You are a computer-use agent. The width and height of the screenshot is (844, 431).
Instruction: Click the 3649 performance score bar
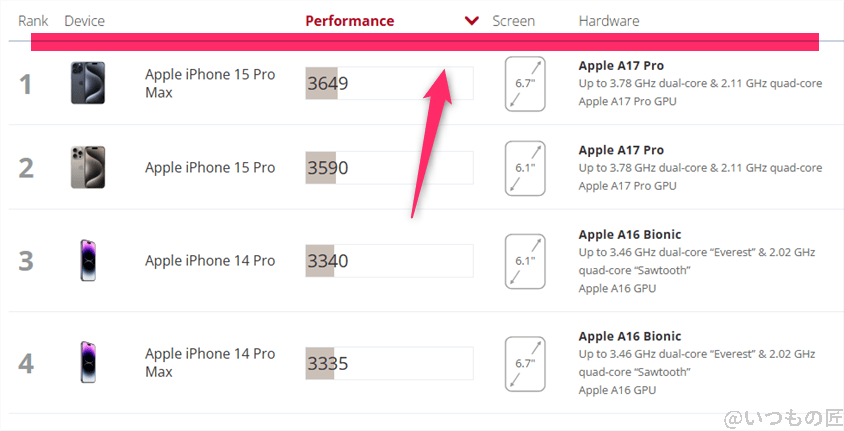click(x=389, y=83)
